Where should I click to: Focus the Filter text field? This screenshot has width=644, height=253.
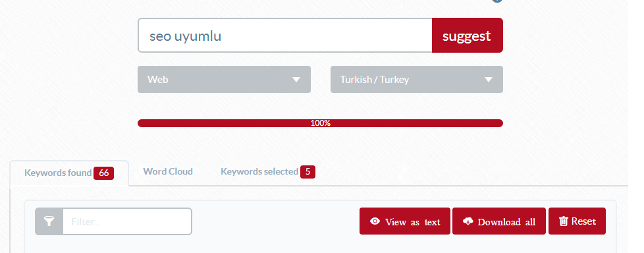[x=127, y=222]
